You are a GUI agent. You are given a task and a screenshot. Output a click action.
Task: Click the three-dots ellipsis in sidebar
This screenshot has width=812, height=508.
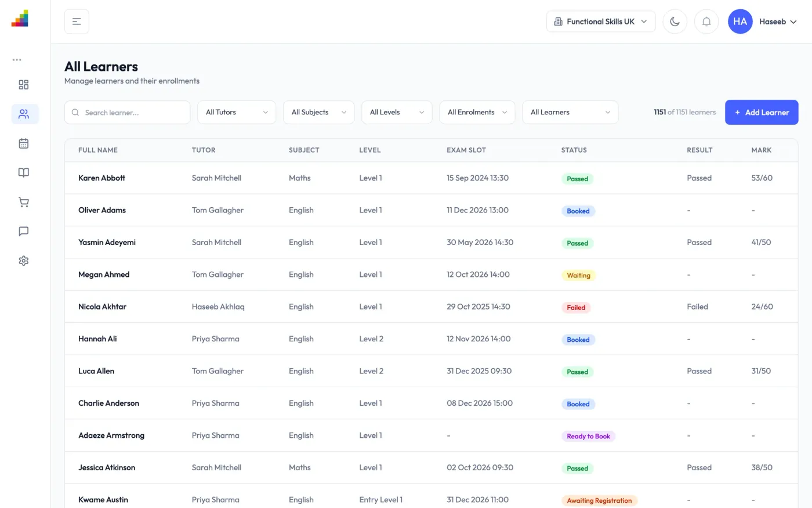pyautogui.click(x=17, y=60)
